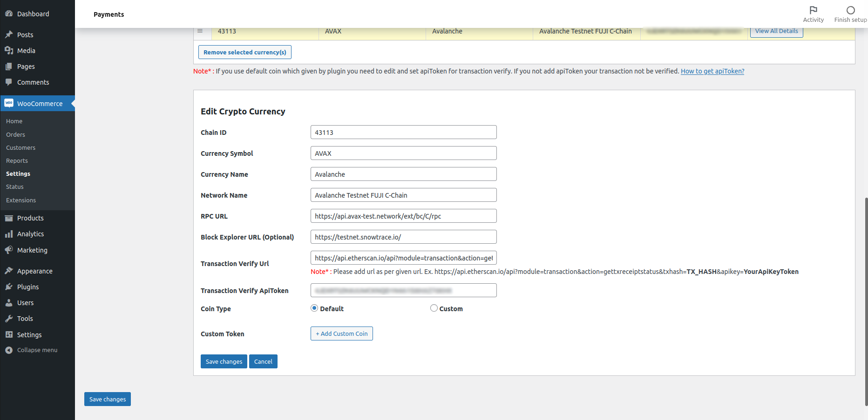Open Media library via its icon
The image size is (868, 420).
coord(9,51)
